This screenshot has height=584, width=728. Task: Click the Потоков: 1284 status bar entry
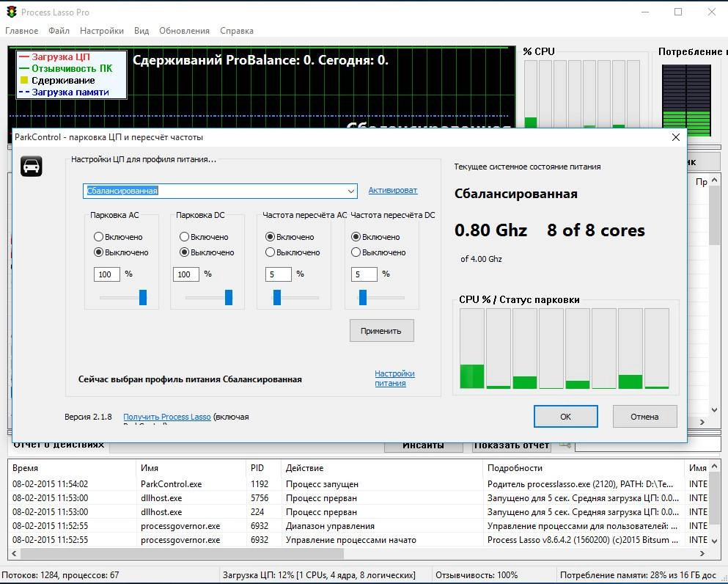60,575
